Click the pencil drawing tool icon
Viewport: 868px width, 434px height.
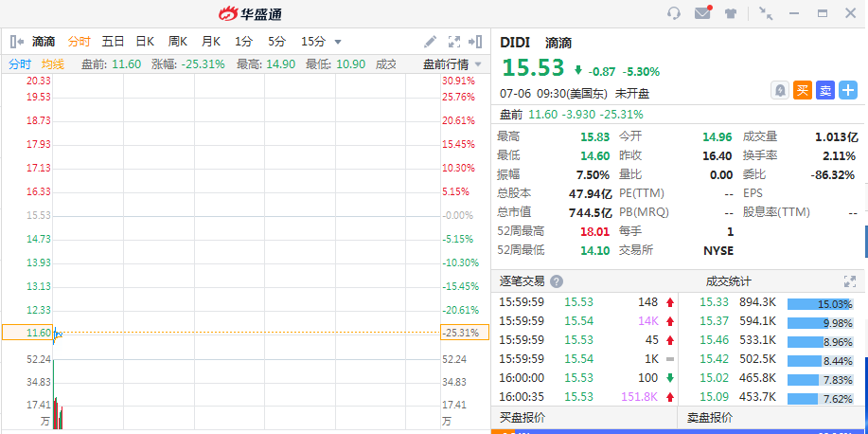tap(430, 42)
